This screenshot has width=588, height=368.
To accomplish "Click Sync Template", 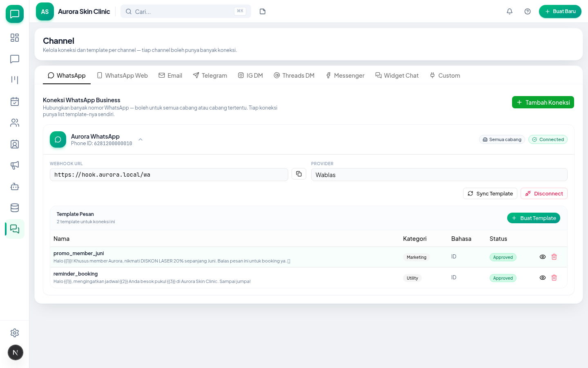I will click(490, 193).
